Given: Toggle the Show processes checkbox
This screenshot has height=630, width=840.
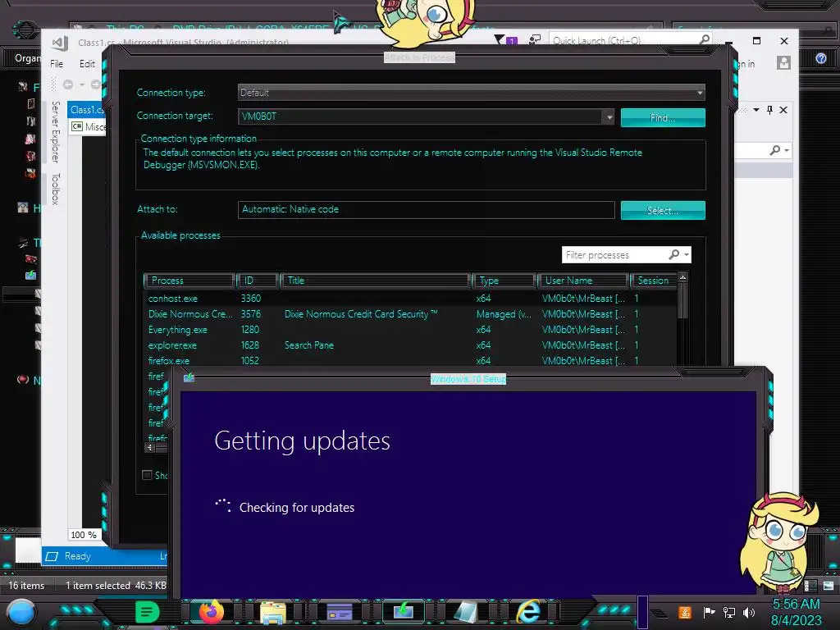Looking at the screenshot, I should pos(147,475).
